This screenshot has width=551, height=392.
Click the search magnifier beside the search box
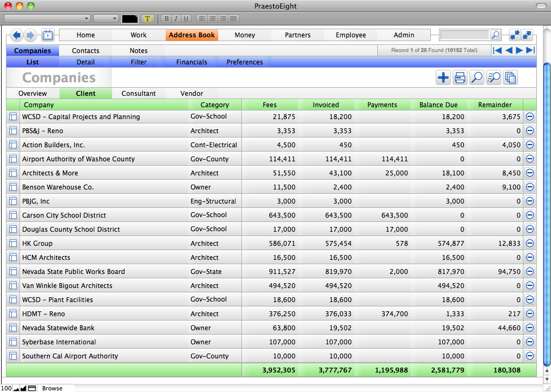495,35
